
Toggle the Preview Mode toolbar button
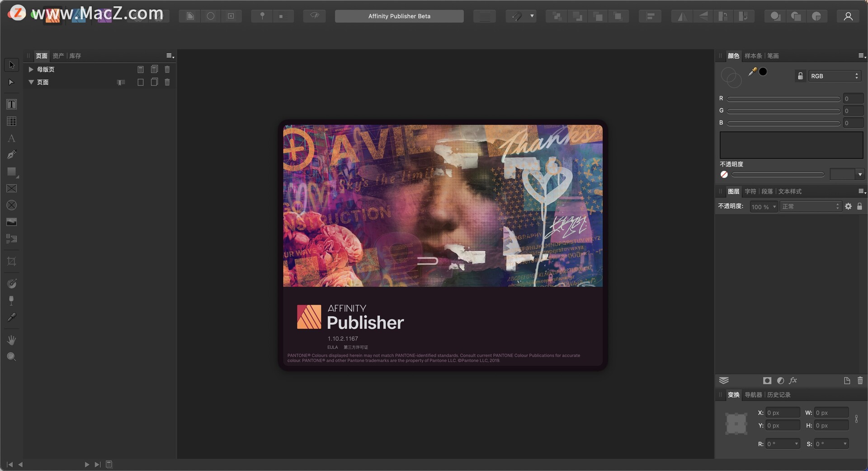pyautogui.click(x=315, y=16)
